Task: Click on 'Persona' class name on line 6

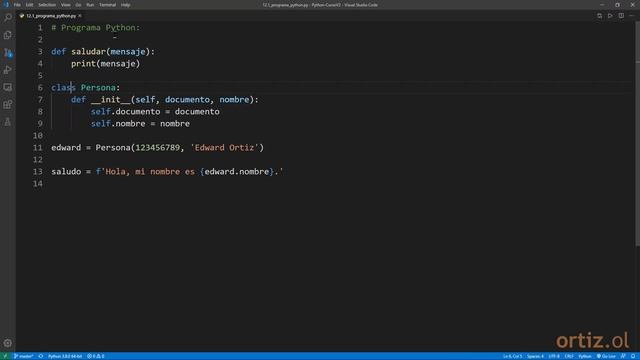Action: pos(98,88)
